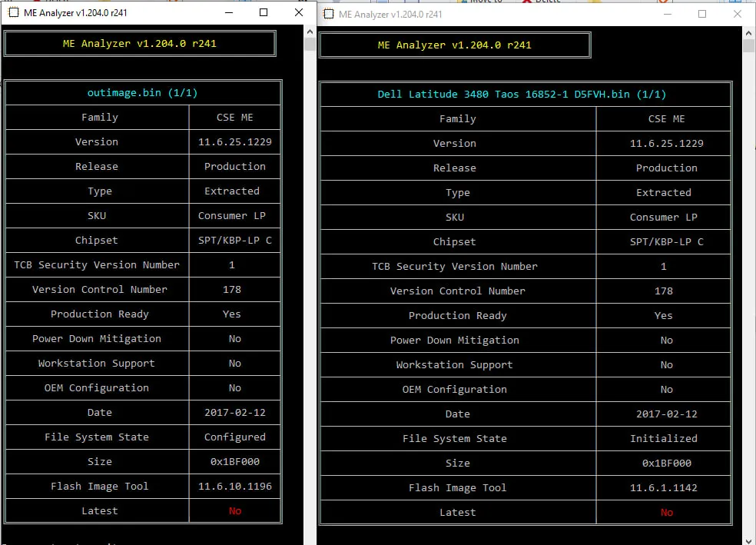The image size is (756, 545).
Task: Click Flash Image Tool value 11.6.1.1142
Action: pos(664,487)
